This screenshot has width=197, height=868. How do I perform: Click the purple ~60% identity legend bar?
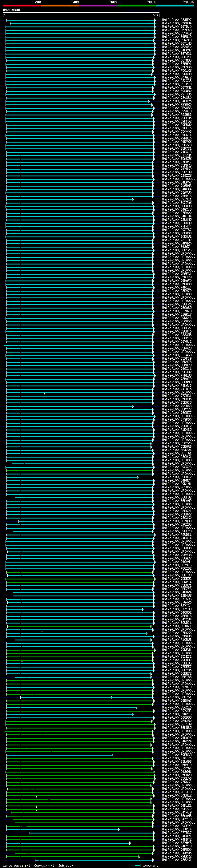coord(99,6)
